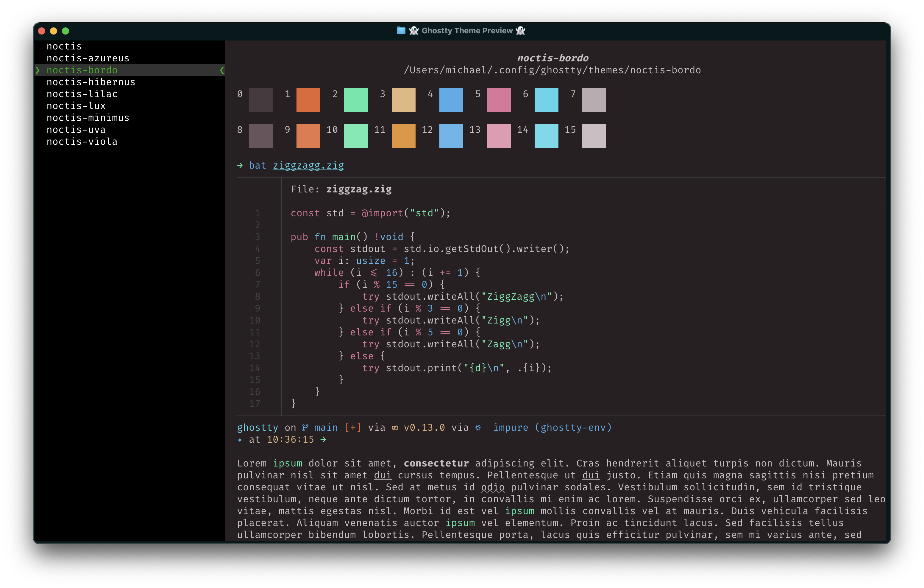Click the stdout.print line 14
This screenshot has width=924, height=588.
point(457,368)
